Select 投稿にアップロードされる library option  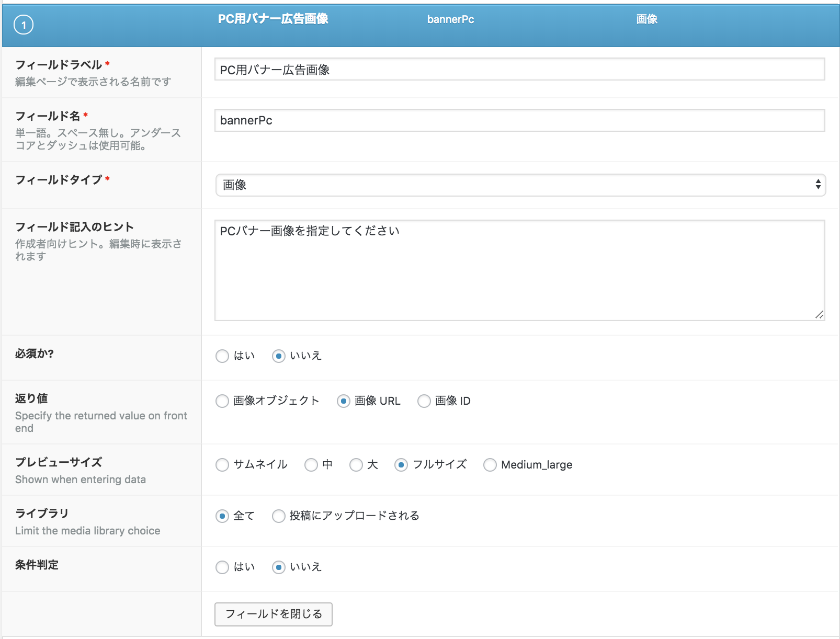(x=279, y=516)
